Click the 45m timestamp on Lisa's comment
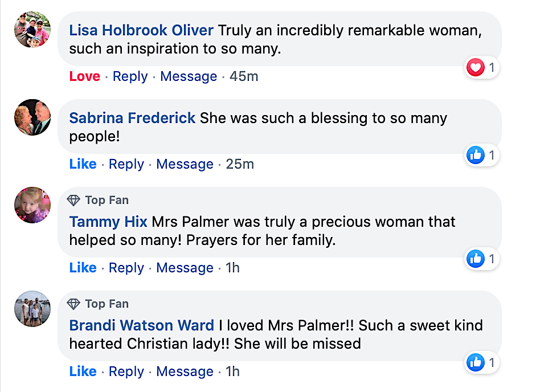Image resolution: width=540 pixels, height=392 pixels. click(x=244, y=76)
